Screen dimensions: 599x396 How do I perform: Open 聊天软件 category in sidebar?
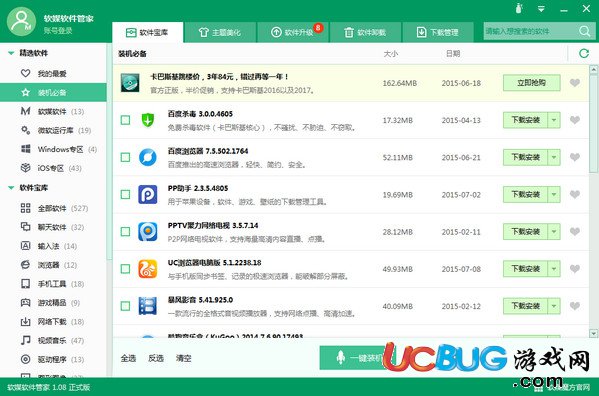pyautogui.click(x=53, y=227)
